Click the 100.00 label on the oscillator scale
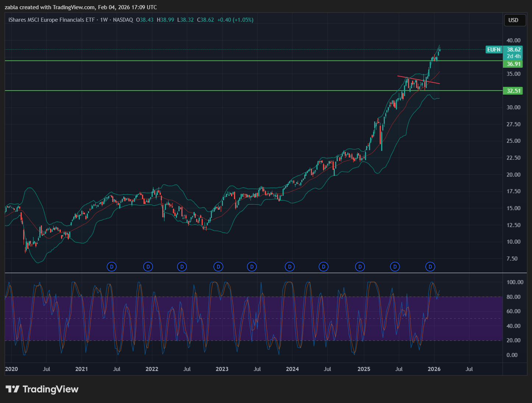Viewport: 532px width, 403px height. tap(515, 282)
